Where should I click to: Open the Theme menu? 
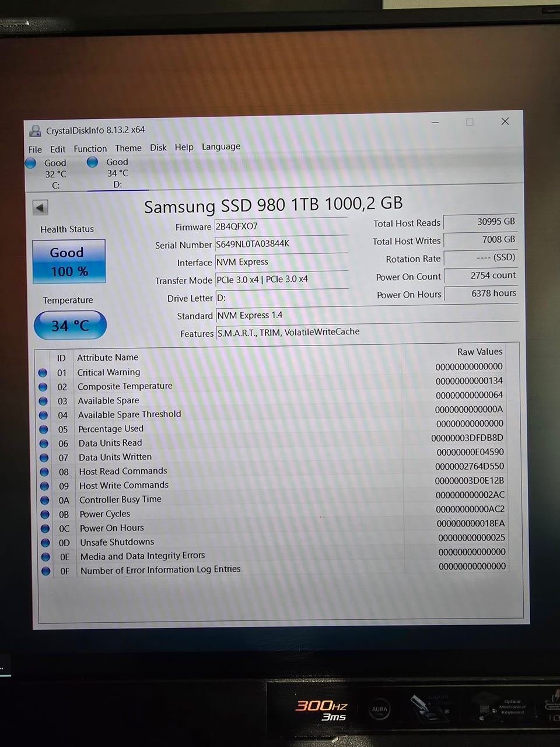pyautogui.click(x=128, y=148)
